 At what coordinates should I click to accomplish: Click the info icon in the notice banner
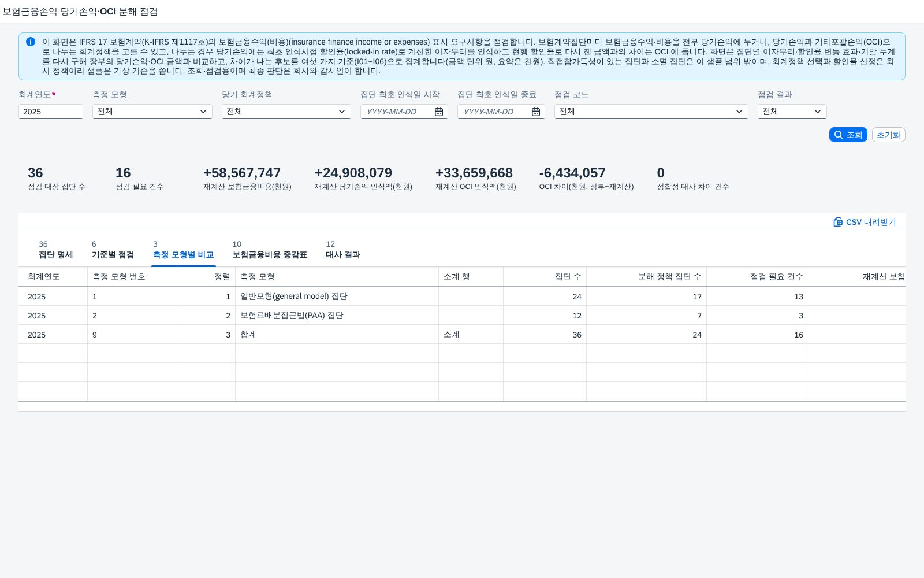coord(31,42)
